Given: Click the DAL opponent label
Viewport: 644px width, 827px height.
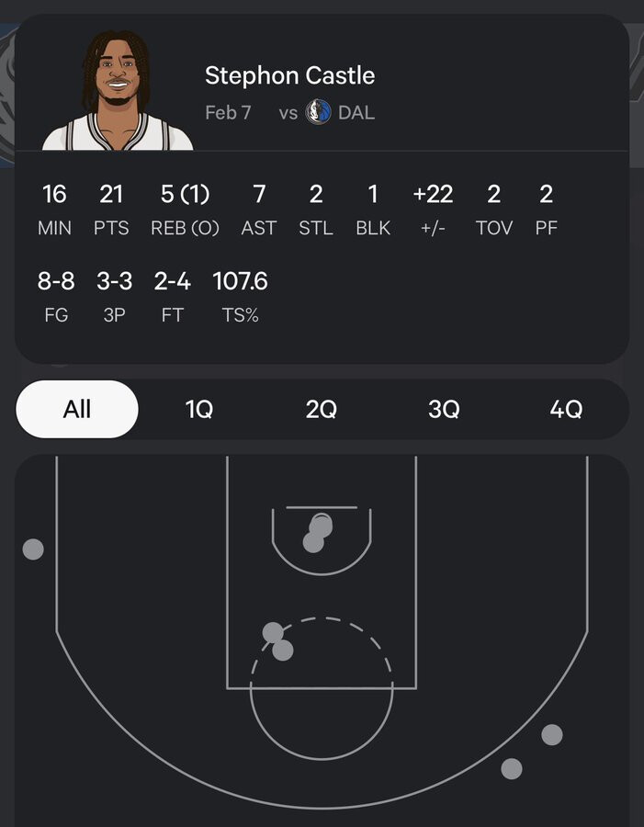Looking at the screenshot, I should click(356, 112).
